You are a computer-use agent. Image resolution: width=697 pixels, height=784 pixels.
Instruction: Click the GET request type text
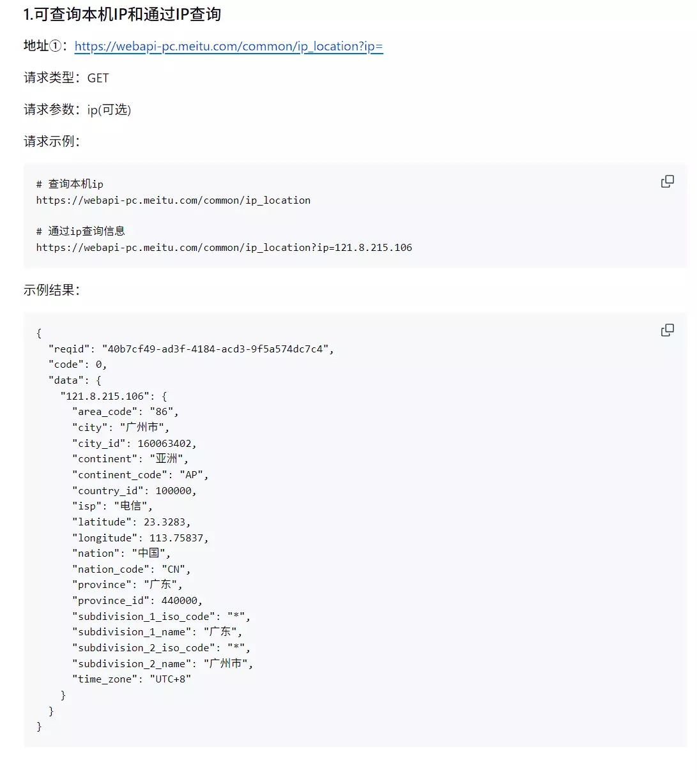click(x=98, y=78)
